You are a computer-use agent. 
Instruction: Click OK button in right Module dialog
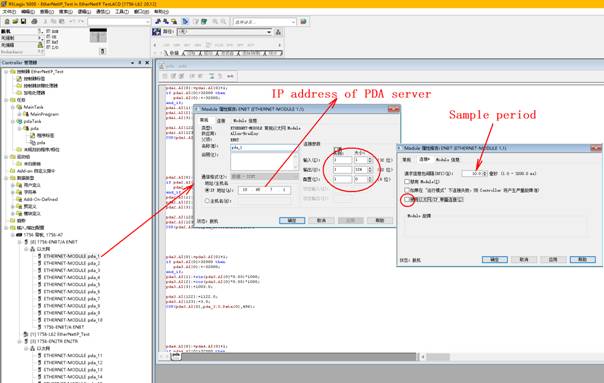pos(495,260)
